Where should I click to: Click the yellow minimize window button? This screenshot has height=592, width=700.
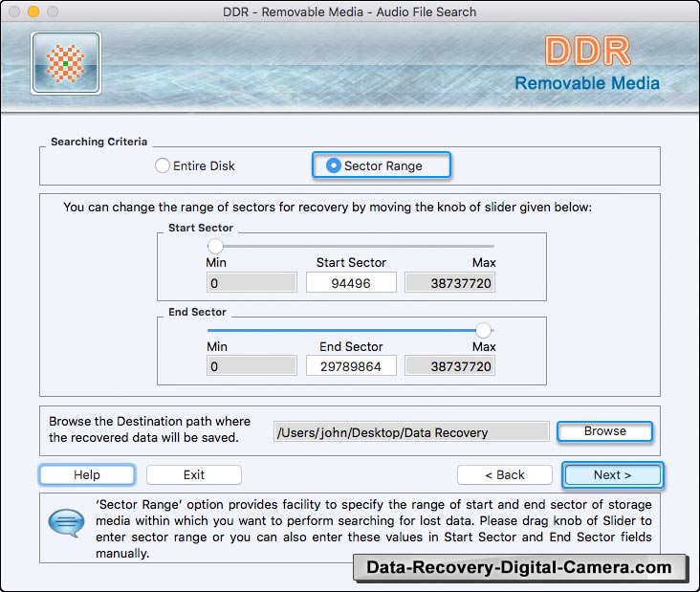click(33, 11)
